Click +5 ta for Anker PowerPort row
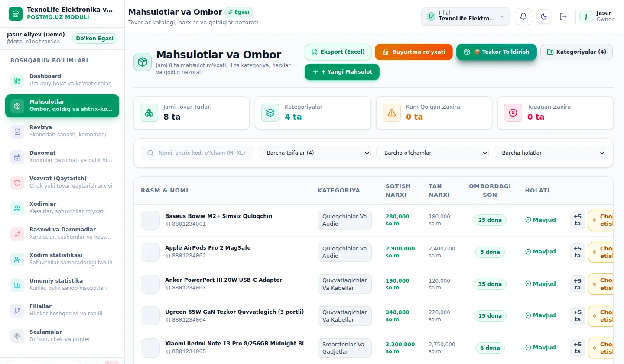 click(578, 284)
